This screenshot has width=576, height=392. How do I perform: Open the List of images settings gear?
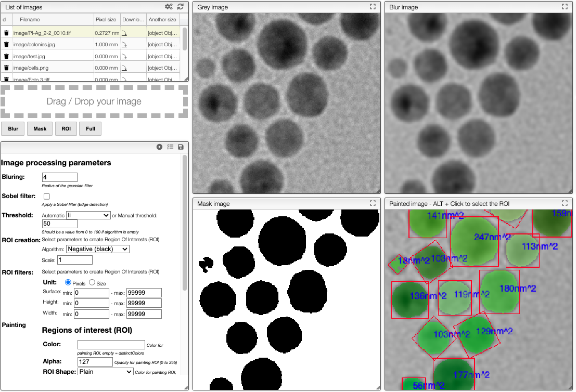coord(168,7)
